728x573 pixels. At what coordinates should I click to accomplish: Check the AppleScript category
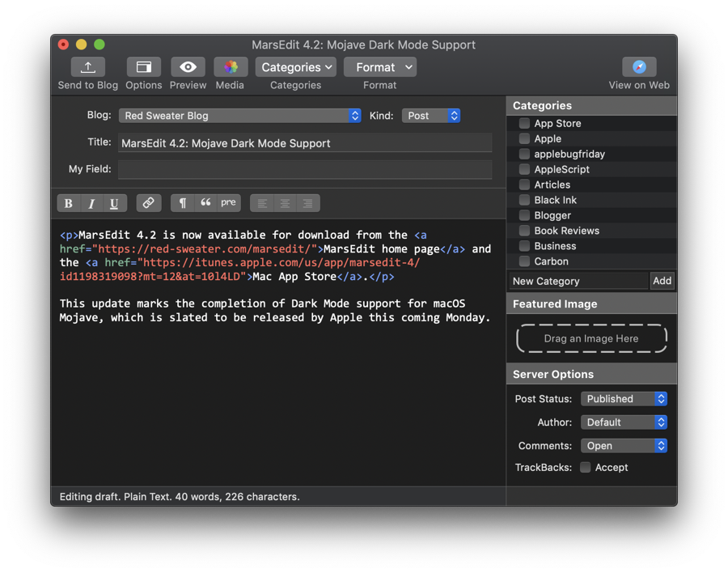524,169
